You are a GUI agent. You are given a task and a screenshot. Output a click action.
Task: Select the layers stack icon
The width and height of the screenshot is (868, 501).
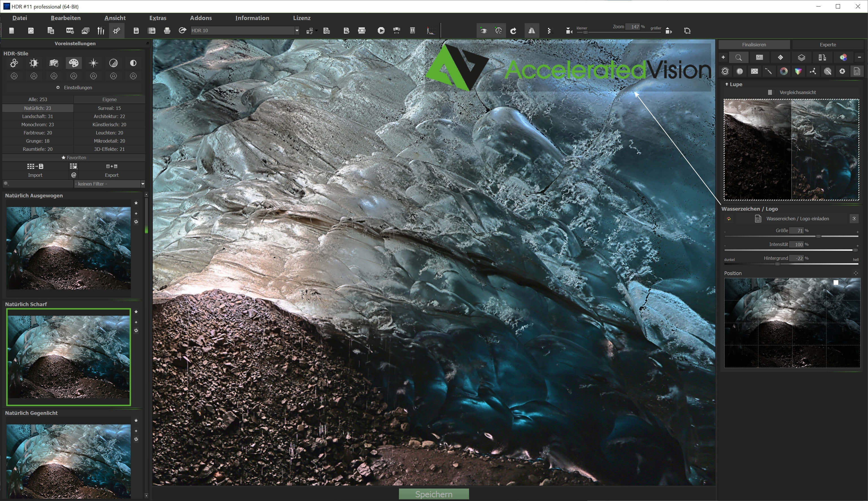pyautogui.click(x=801, y=57)
